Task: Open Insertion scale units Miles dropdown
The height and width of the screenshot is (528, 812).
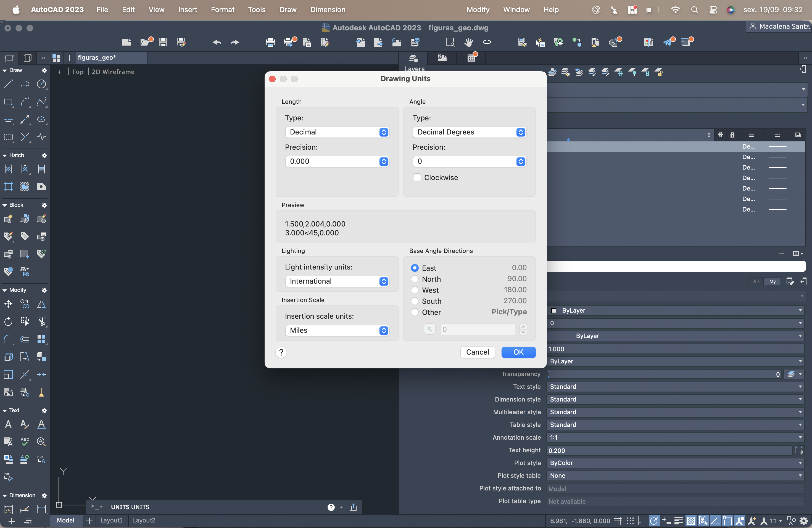Action: 337,330
